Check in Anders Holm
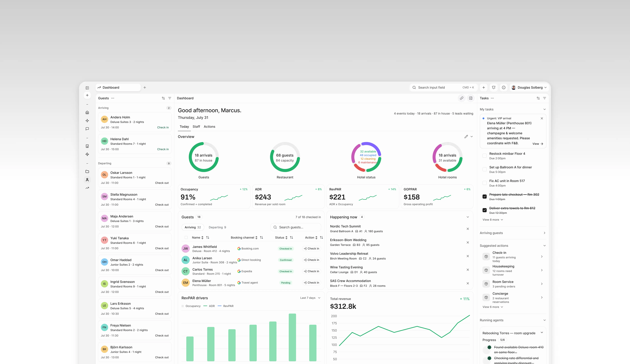 pos(163,127)
